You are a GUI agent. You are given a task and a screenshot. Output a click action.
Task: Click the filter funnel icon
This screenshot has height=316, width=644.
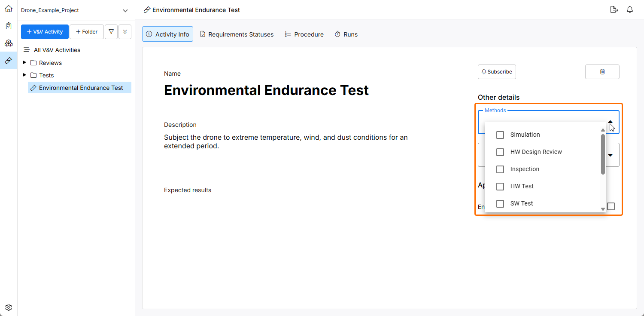[x=111, y=32]
